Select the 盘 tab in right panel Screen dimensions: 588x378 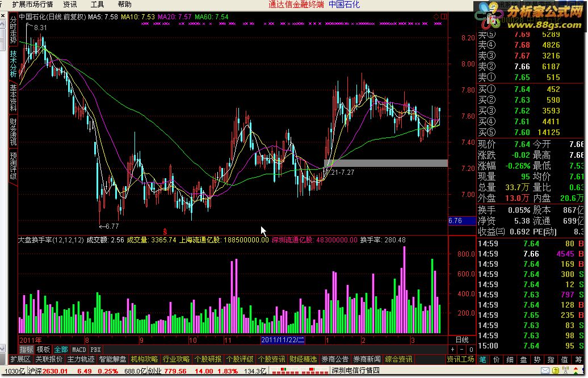[x=523, y=360]
